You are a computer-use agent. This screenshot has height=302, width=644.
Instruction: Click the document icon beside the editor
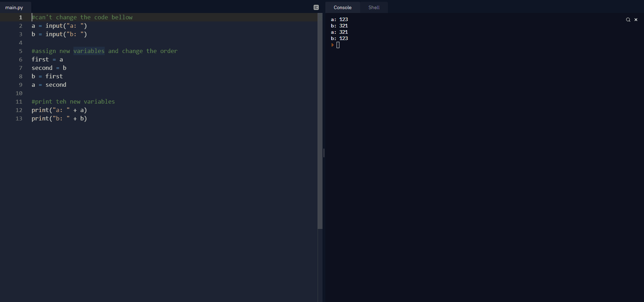316,7
